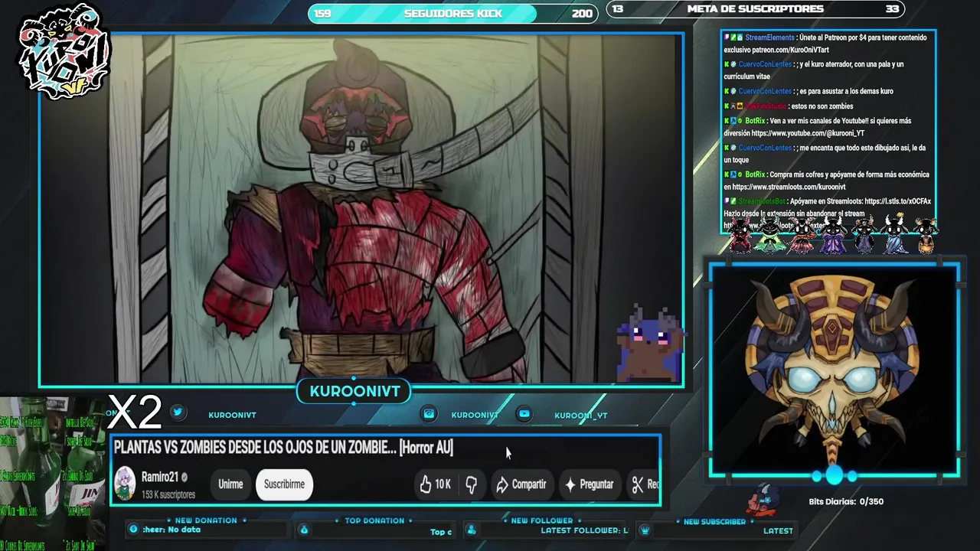This screenshot has height=551, width=980.
Task: Click the New Donation coin icon
Action: (133, 529)
